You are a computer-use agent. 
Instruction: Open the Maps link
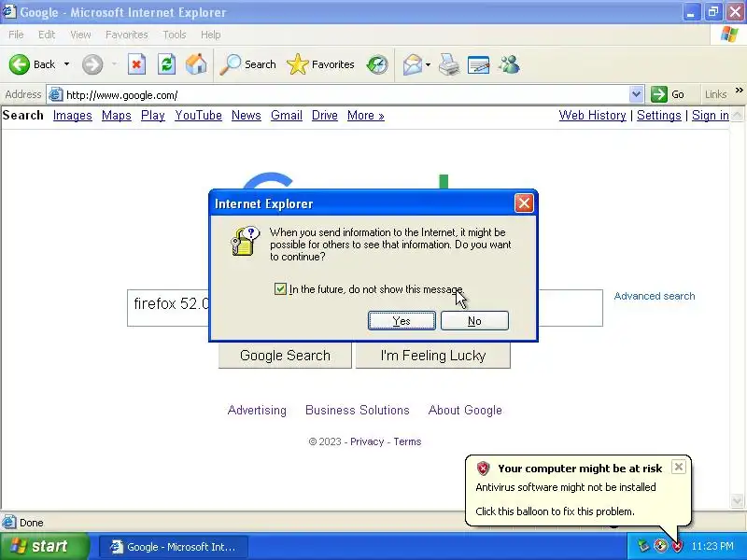(116, 115)
